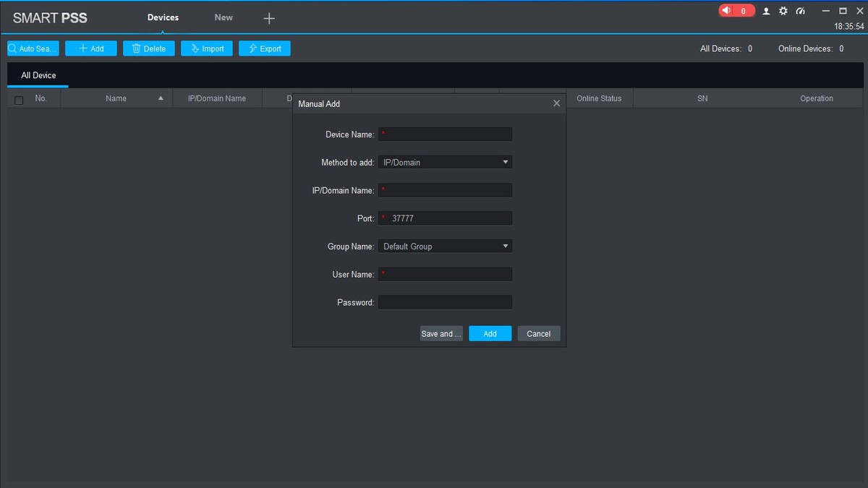
Task: Focus the Device Name input field
Action: tap(445, 134)
